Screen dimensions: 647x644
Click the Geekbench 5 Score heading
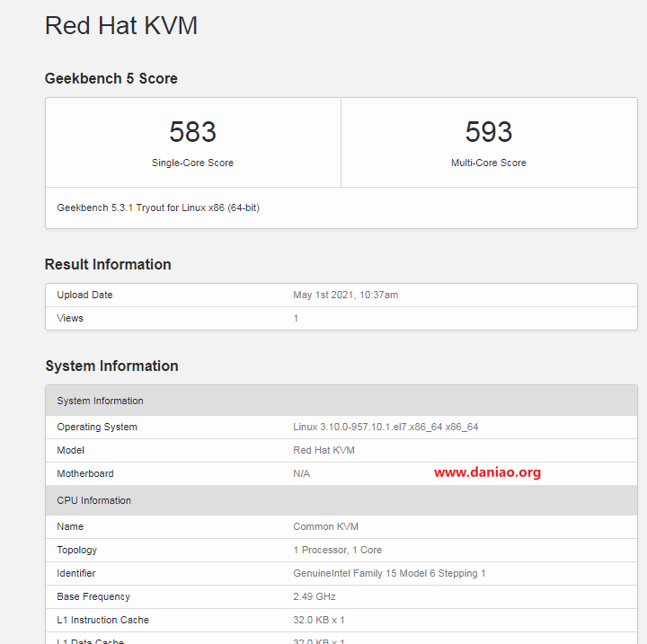point(111,78)
